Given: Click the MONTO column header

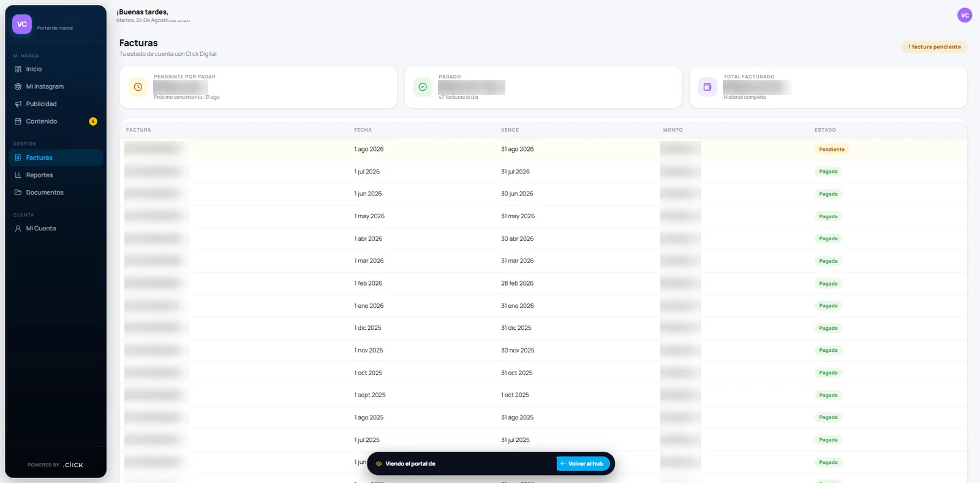Looking at the screenshot, I should pyautogui.click(x=673, y=130).
